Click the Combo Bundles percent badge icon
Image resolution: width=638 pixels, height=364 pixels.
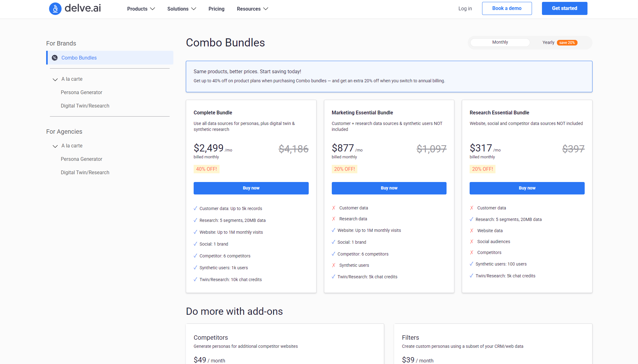click(55, 58)
